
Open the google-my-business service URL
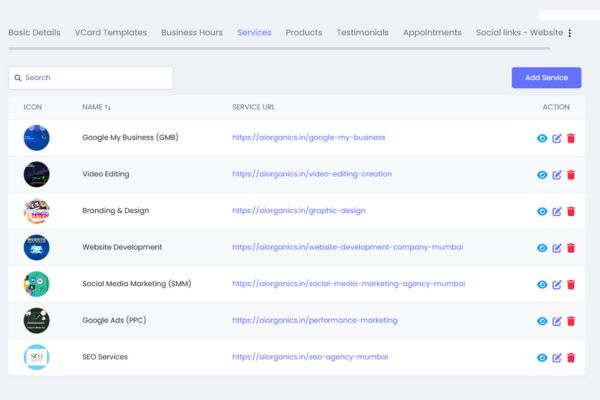point(308,137)
